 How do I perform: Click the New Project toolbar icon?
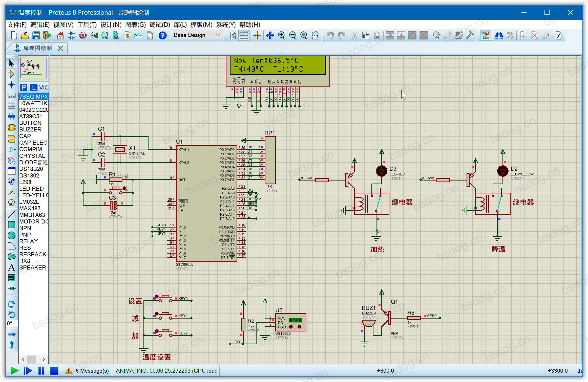pyautogui.click(x=14, y=35)
